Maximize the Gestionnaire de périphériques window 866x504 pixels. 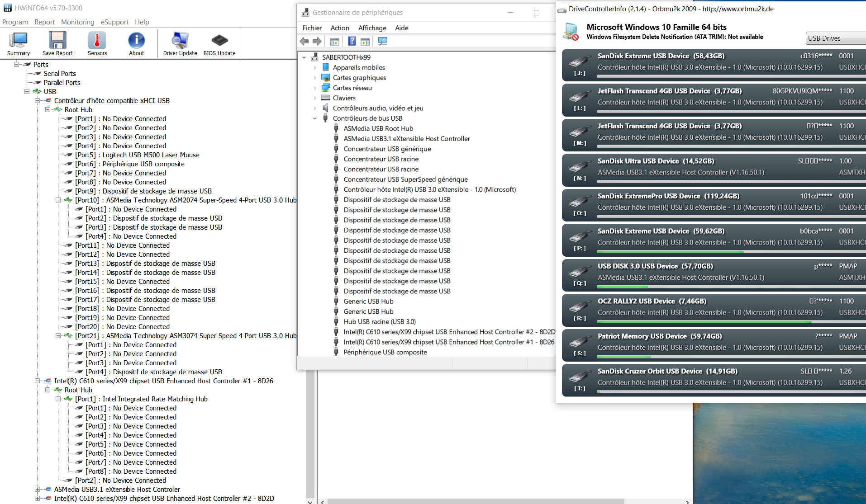coord(537,13)
